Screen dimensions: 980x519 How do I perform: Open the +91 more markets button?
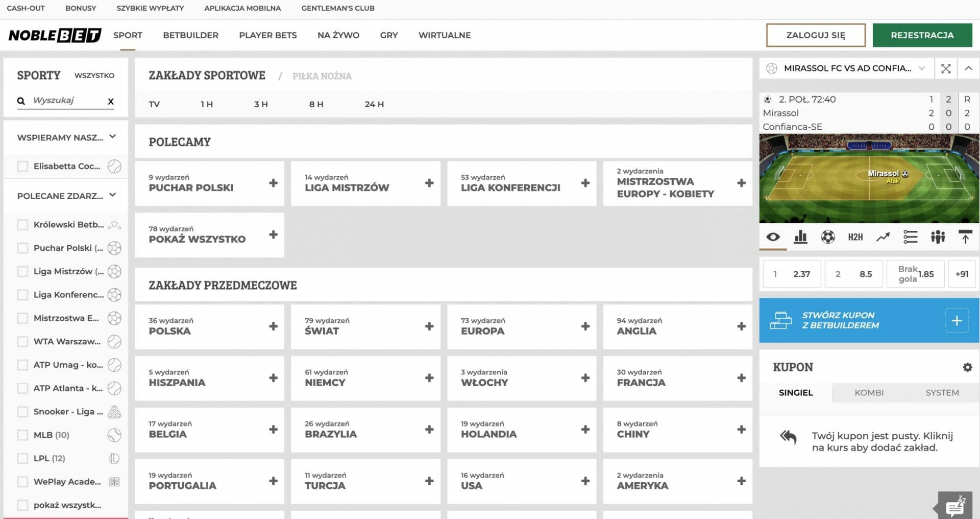click(x=962, y=274)
